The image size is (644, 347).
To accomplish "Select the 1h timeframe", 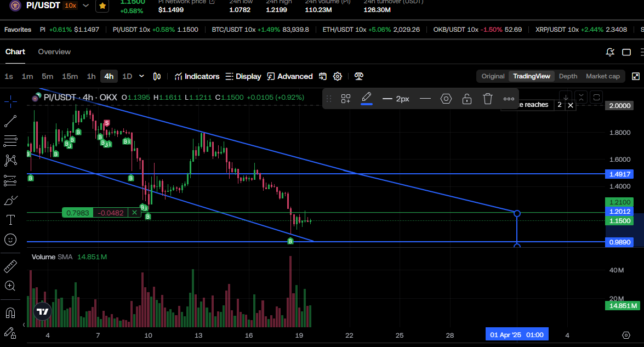I will point(91,76).
